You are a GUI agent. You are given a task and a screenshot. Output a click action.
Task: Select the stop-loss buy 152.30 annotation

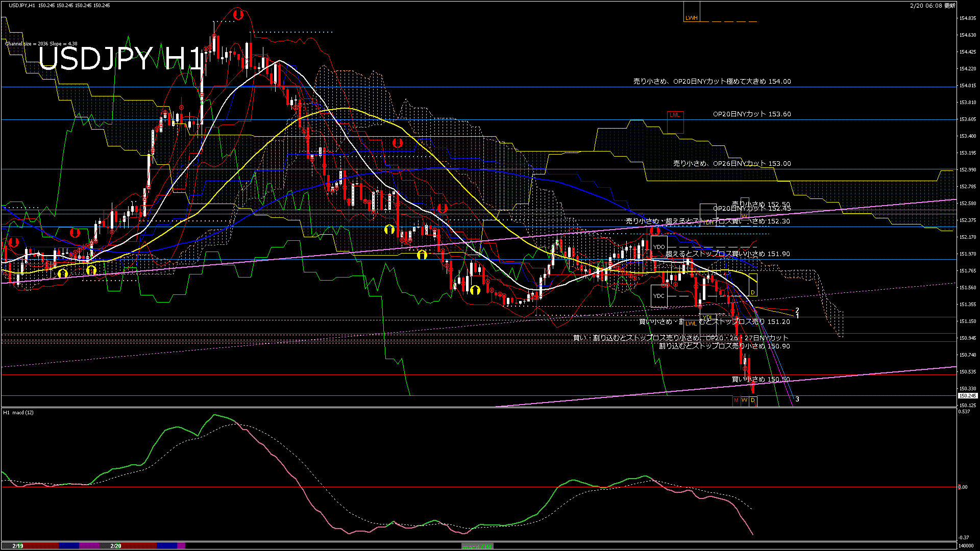[x=708, y=221]
